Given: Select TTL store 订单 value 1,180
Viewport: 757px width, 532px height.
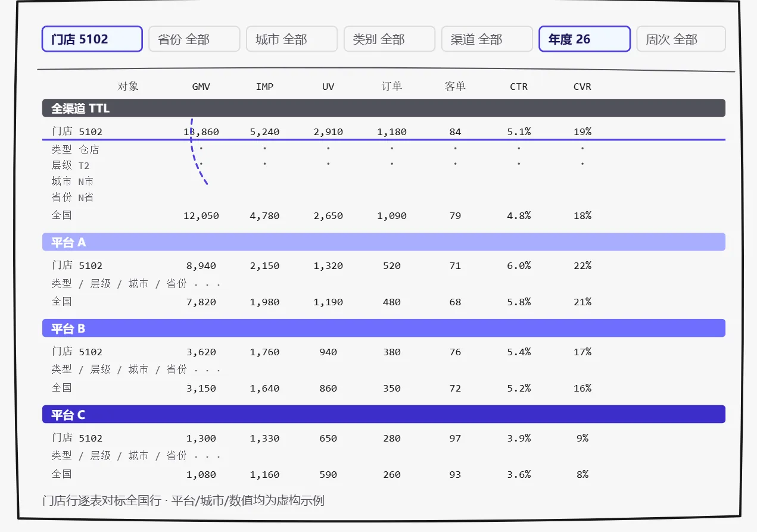Looking at the screenshot, I should point(392,132).
